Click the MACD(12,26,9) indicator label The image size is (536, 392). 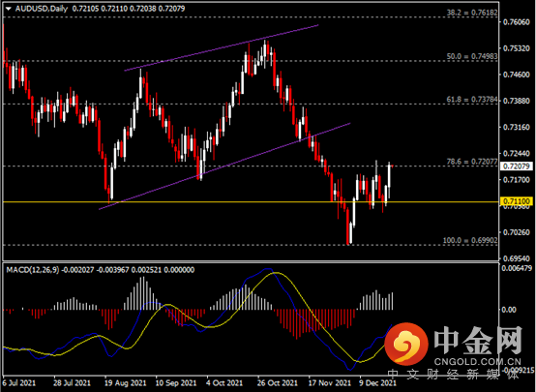pos(33,270)
